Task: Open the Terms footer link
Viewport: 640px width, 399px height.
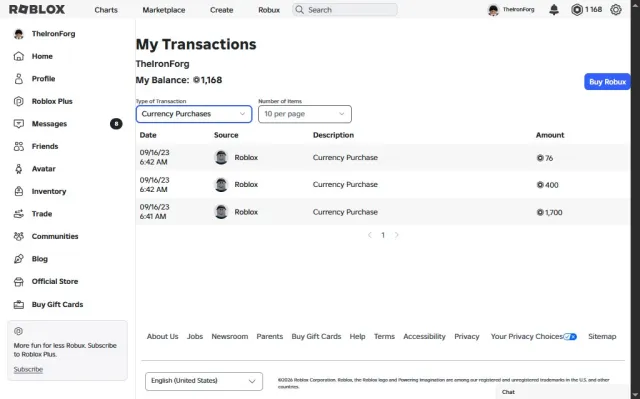Action: 384,337
